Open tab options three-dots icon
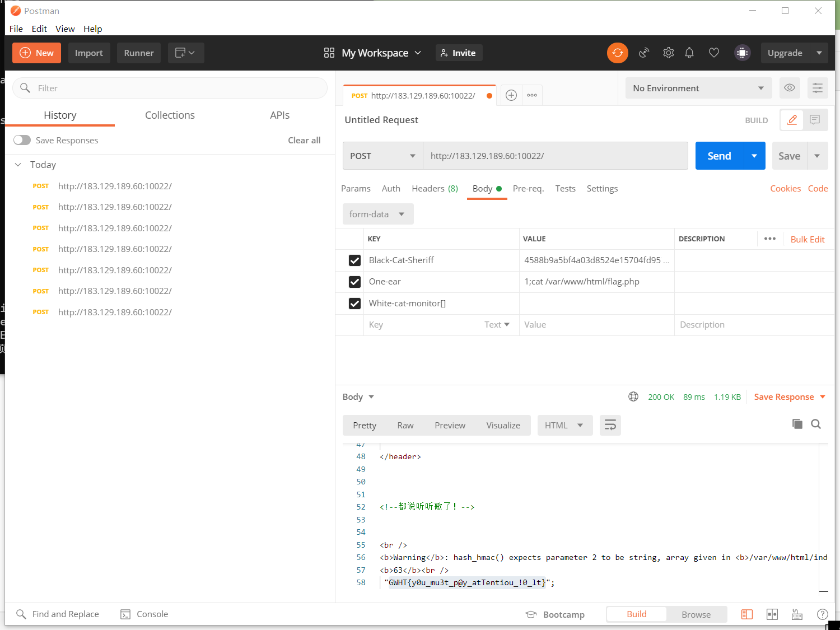Image resolution: width=840 pixels, height=630 pixels. click(532, 95)
